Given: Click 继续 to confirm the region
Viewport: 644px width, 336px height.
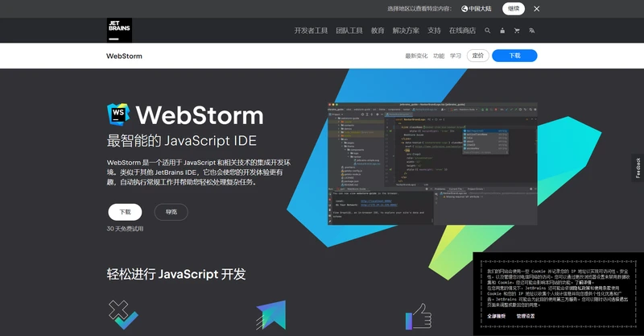Looking at the screenshot, I should pyautogui.click(x=514, y=9).
